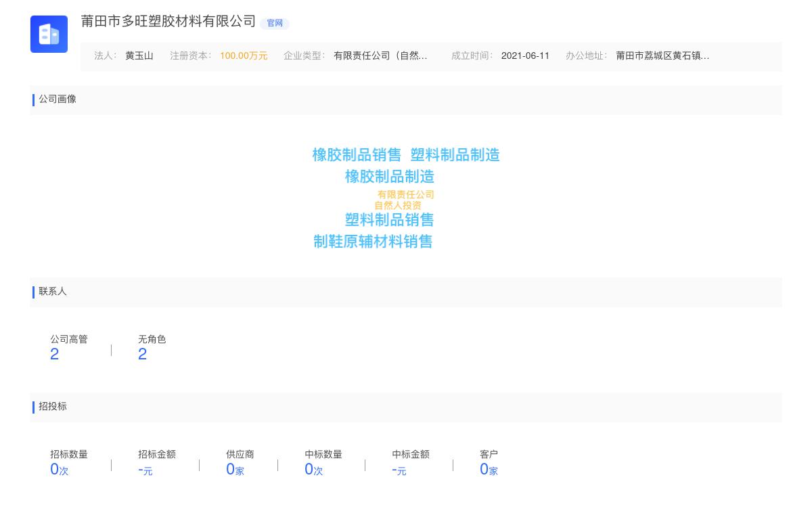The width and height of the screenshot is (812, 509).
Task: Open the 无角色 contact count
Action: click(x=142, y=354)
